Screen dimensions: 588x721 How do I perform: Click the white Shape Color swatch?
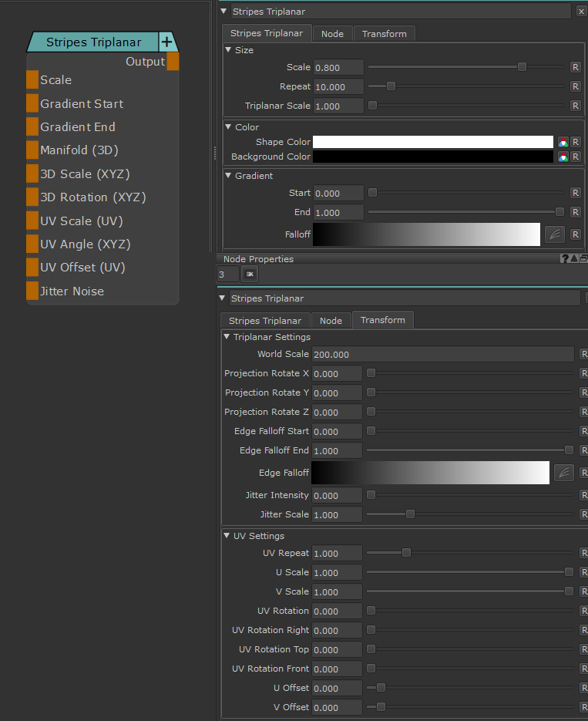[432, 142]
